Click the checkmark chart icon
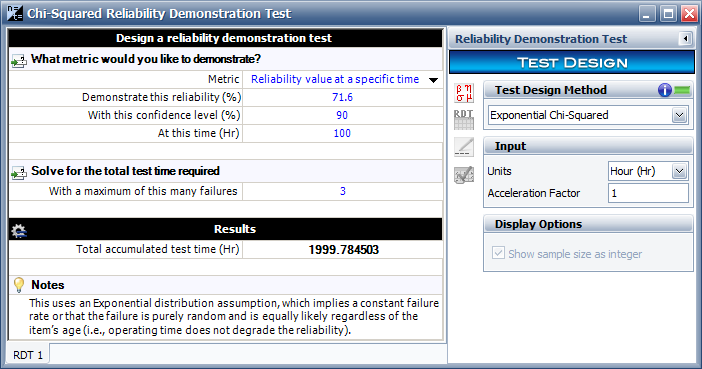 [x=464, y=175]
